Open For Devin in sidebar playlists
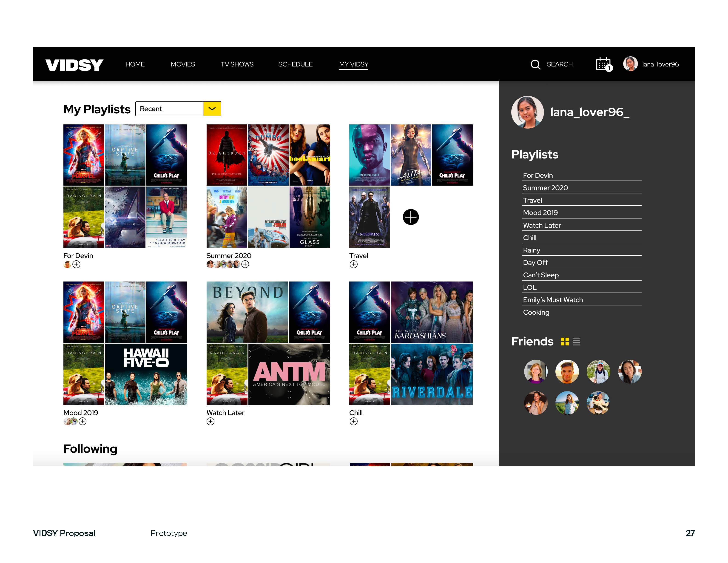Image resolution: width=728 pixels, height=563 pixels. (x=582, y=175)
